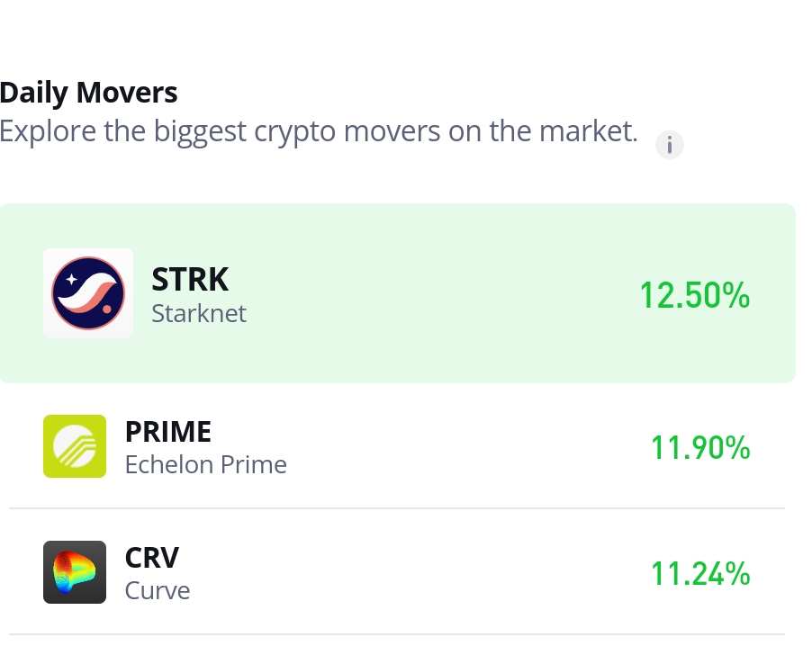Click the Curve name label
Image resolution: width=812 pixels, height=655 pixels.
pyautogui.click(x=158, y=591)
